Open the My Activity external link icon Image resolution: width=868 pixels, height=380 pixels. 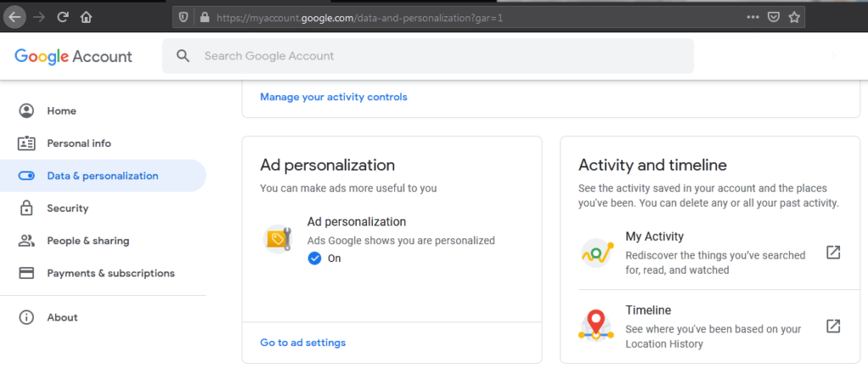pyautogui.click(x=833, y=253)
